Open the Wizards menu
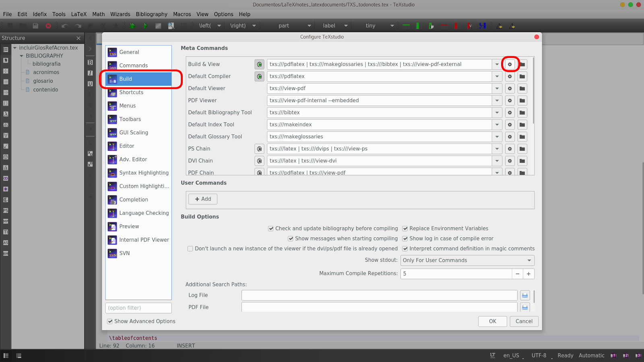The width and height of the screenshot is (644, 362). (120, 14)
